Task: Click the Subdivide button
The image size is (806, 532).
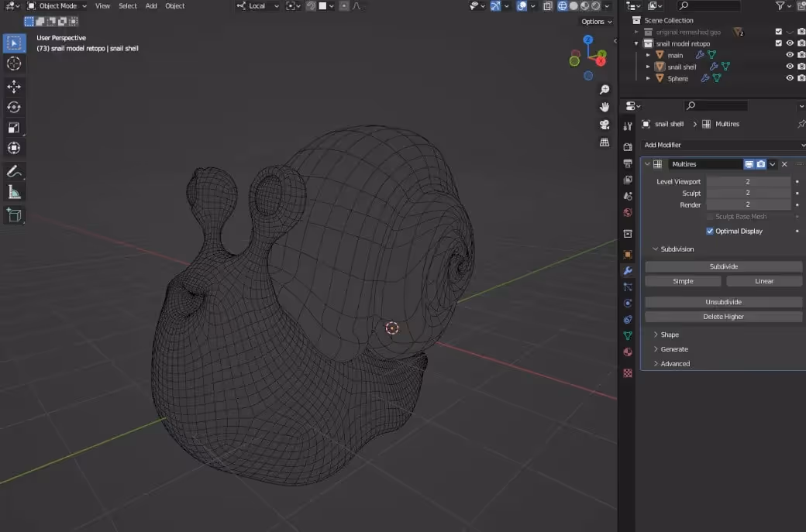Action: (723, 266)
